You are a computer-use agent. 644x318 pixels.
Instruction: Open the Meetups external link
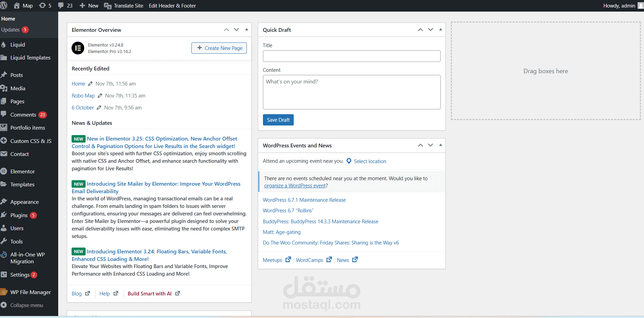pos(277,260)
